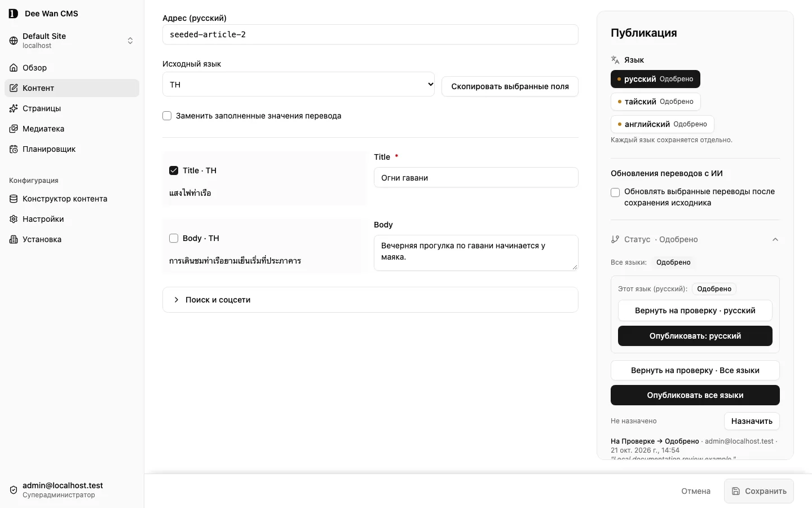Click the Body text area
Screen dimensions: 812x508
coord(476,253)
